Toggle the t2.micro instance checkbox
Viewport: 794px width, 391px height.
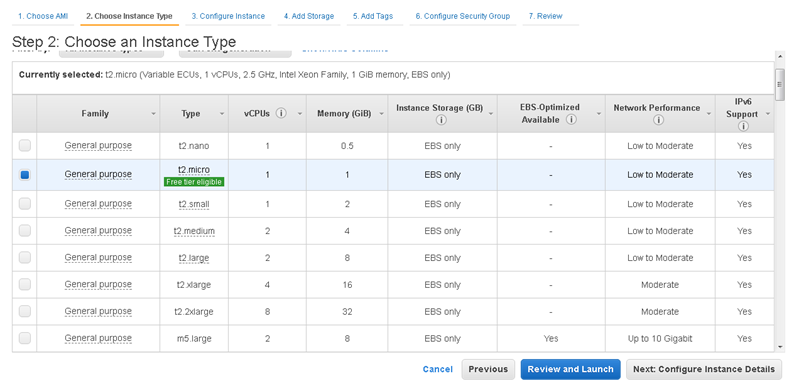(24, 175)
